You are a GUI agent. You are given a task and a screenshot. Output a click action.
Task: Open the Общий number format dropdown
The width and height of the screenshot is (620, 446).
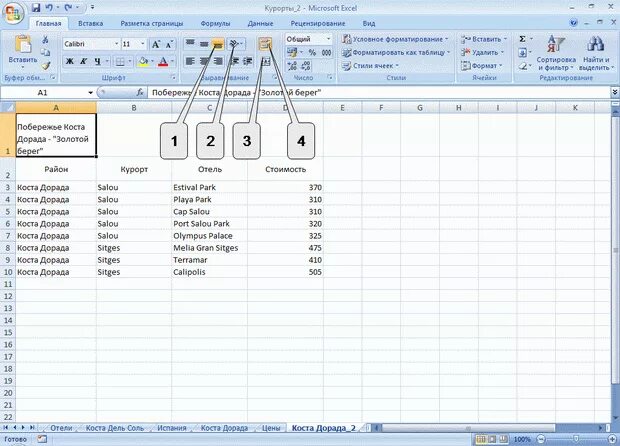pyautogui.click(x=328, y=39)
